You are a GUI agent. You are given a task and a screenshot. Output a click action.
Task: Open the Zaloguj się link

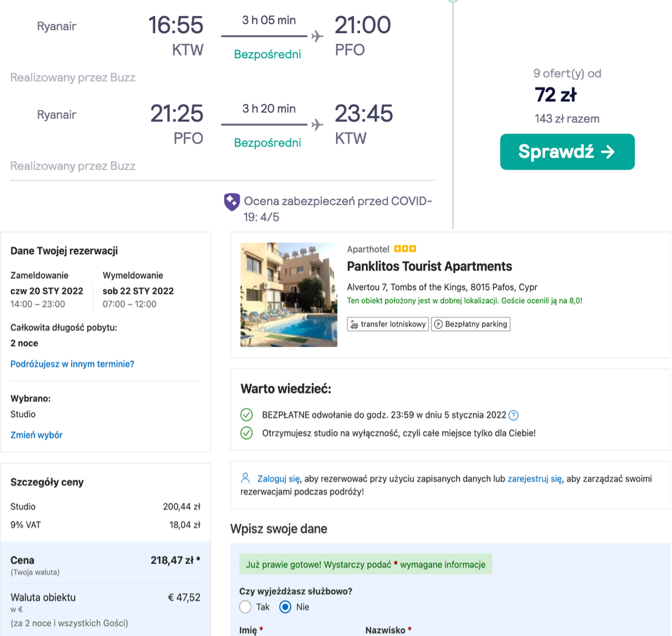click(x=278, y=479)
